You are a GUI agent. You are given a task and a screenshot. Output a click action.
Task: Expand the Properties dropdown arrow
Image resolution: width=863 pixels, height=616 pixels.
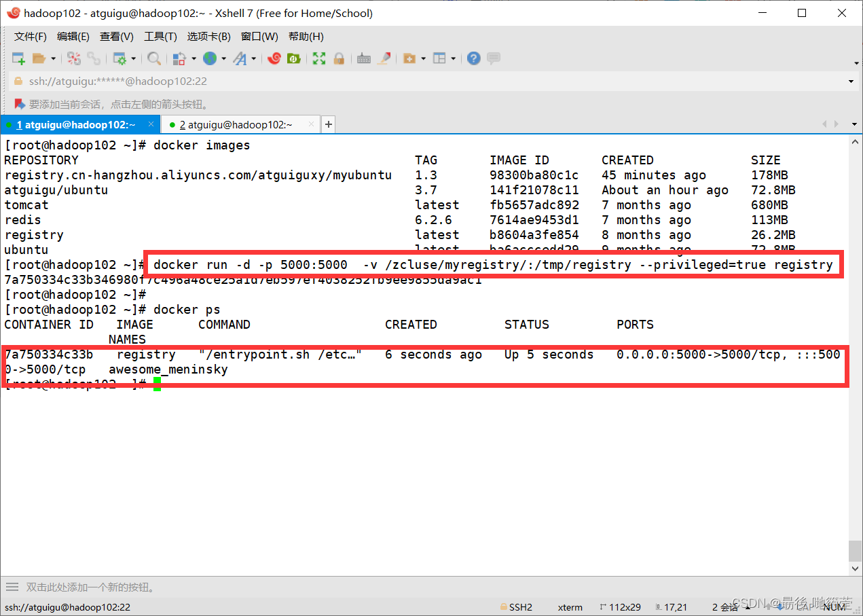(133, 59)
